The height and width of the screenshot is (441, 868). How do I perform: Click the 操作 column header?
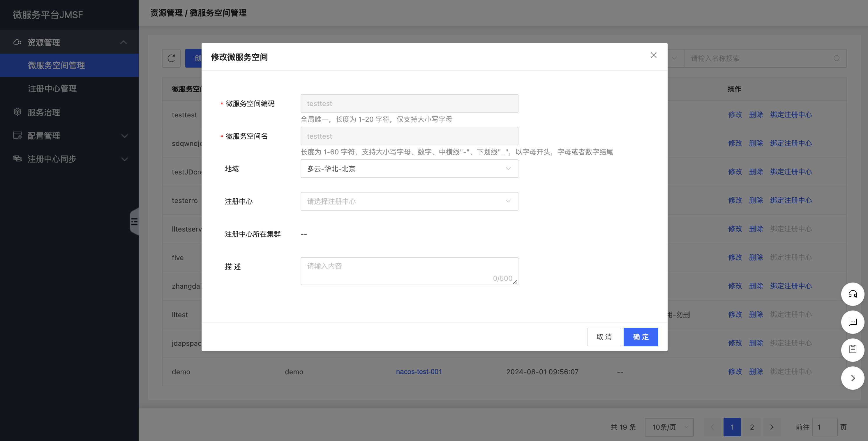click(734, 89)
